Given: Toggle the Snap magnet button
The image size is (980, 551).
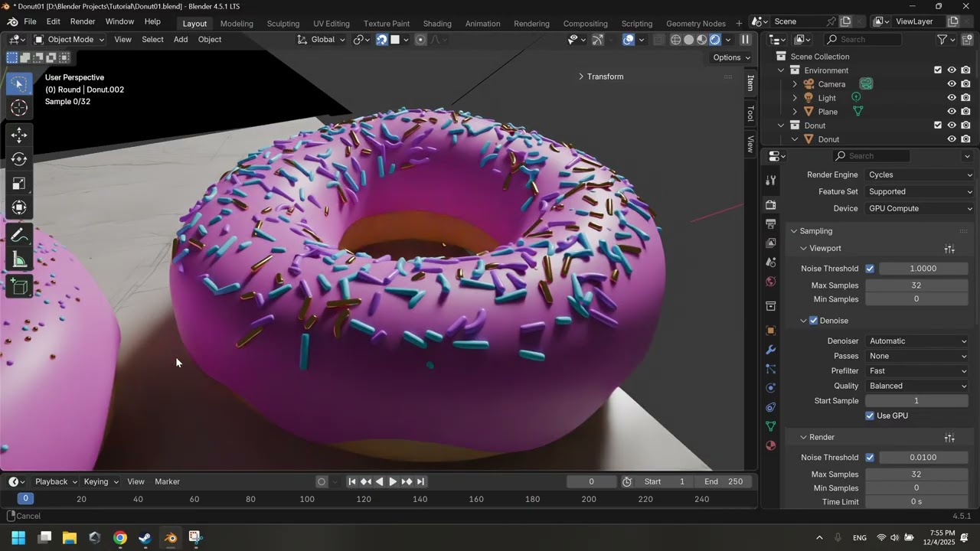Looking at the screenshot, I should tap(381, 40).
